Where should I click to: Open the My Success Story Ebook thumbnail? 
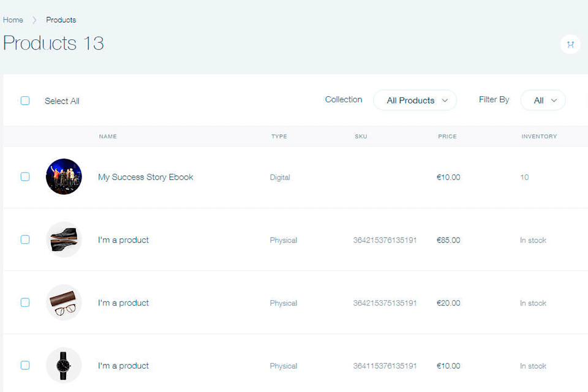pyautogui.click(x=64, y=177)
